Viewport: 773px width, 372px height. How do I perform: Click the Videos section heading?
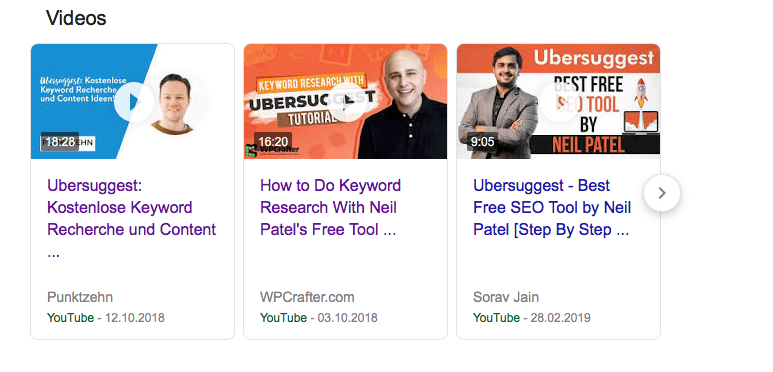pyautogui.click(x=76, y=19)
